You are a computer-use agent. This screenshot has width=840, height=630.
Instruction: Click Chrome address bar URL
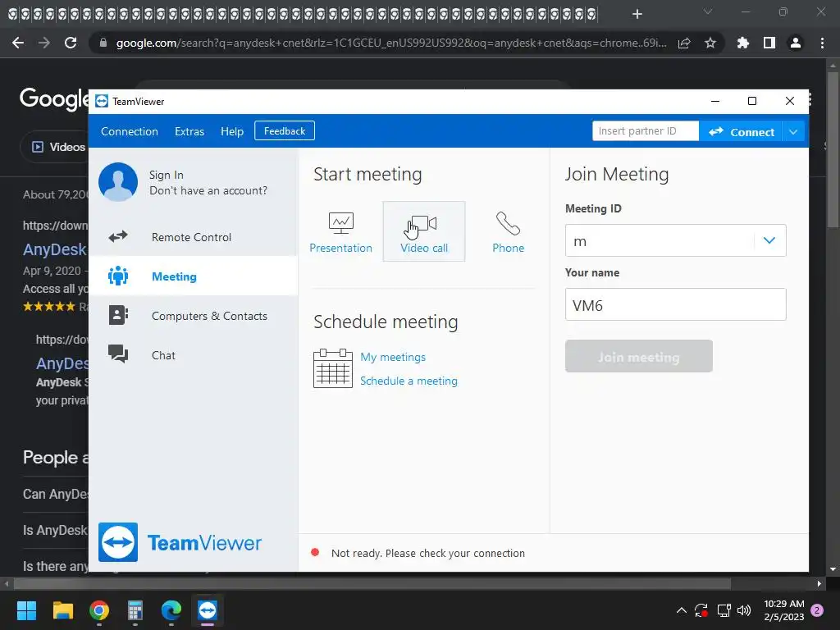[391, 43]
